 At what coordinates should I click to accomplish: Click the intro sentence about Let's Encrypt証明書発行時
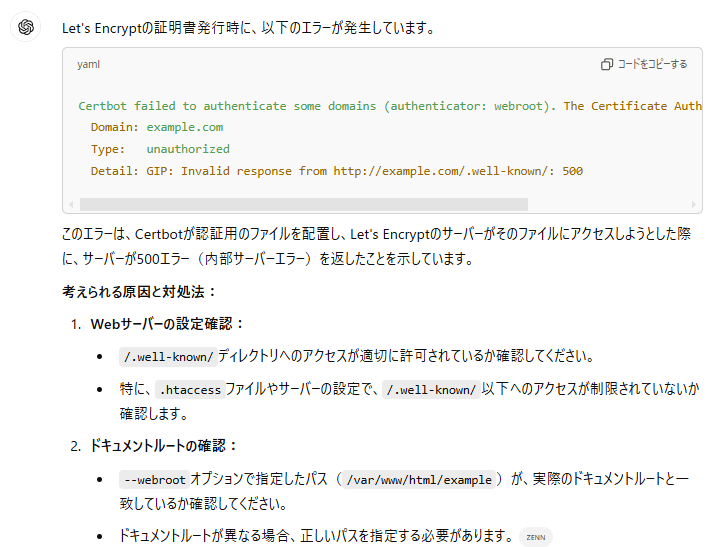pos(249,28)
